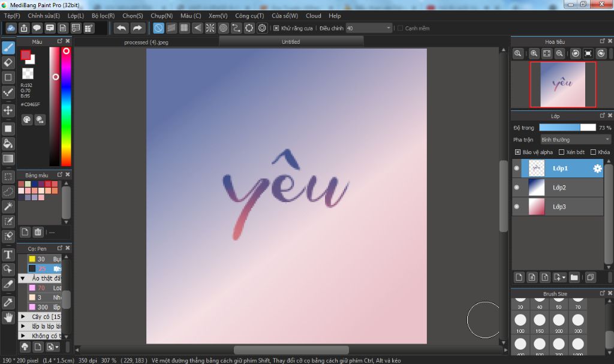
Task: Select the rectangular Select tool
Action: coord(8,177)
